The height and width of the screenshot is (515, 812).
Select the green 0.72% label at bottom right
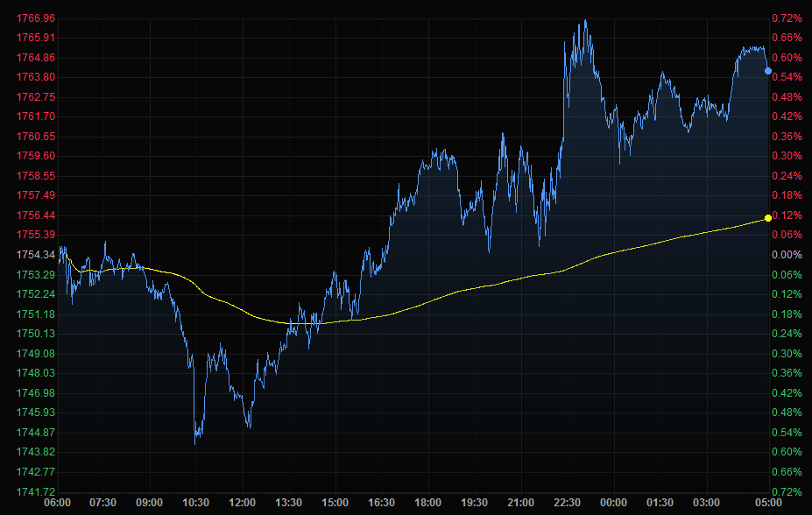point(787,492)
